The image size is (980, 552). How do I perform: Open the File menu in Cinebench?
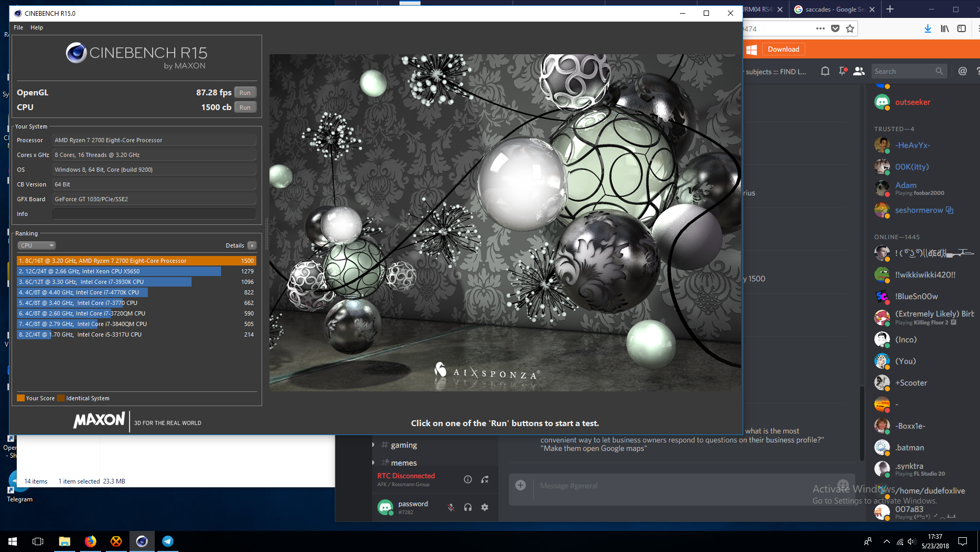coord(18,27)
